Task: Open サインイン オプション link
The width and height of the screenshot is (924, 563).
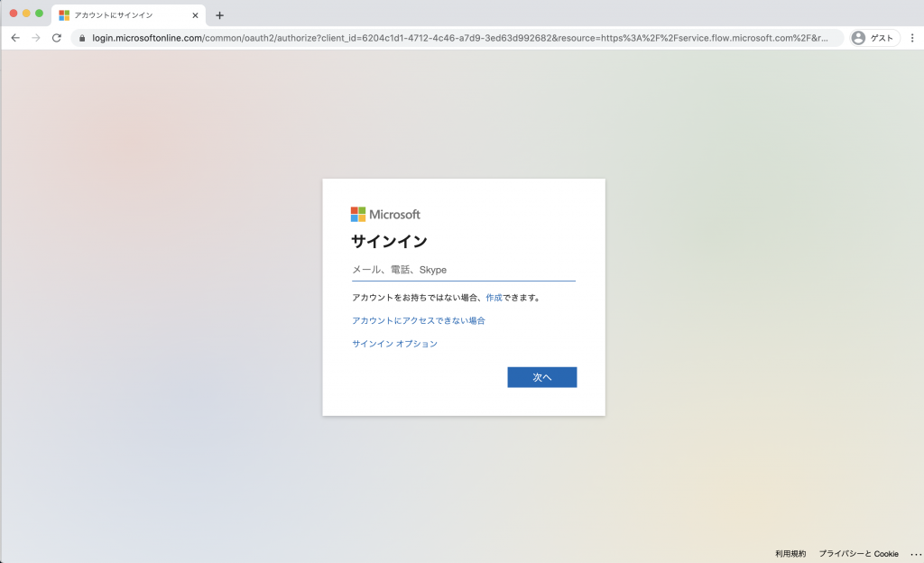Action: (x=395, y=344)
